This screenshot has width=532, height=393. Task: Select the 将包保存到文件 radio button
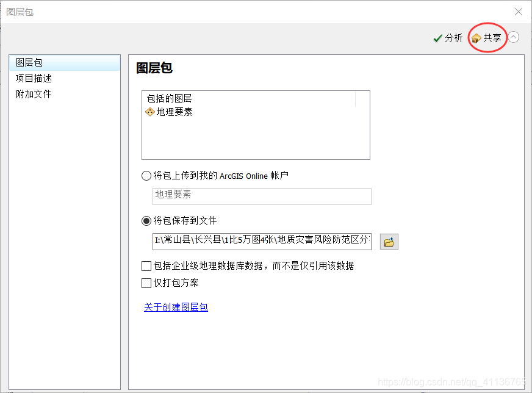tap(146, 222)
